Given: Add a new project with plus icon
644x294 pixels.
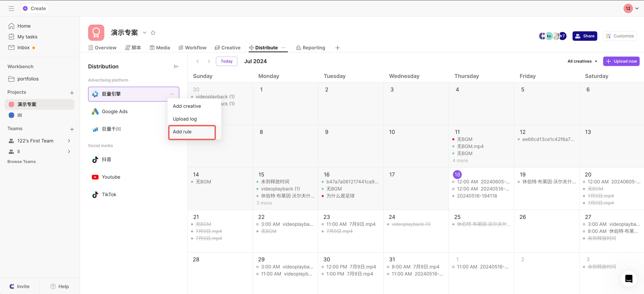Looking at the screenshot, I should point(72,93).
